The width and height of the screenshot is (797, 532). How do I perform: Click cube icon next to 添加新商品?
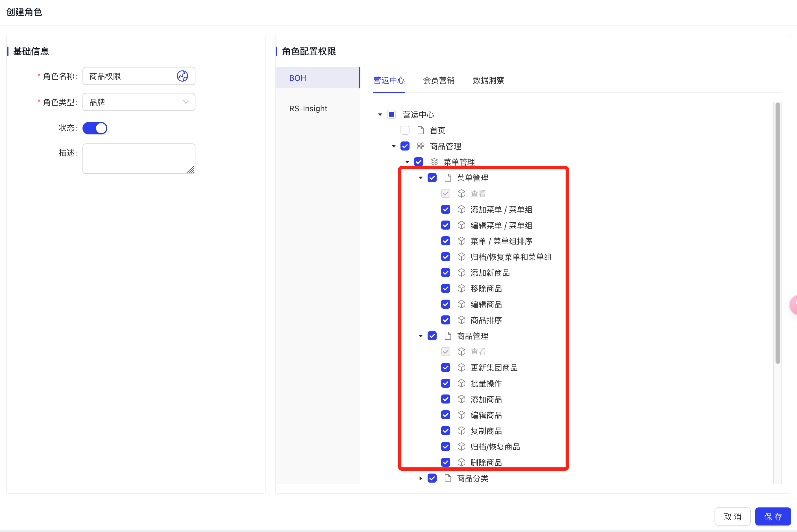coord(461,272)
